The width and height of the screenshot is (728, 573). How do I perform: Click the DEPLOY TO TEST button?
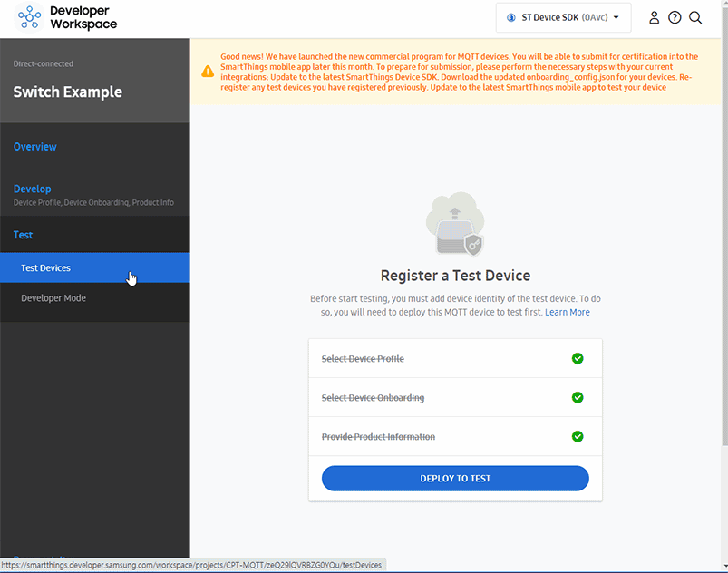(454, 478)
